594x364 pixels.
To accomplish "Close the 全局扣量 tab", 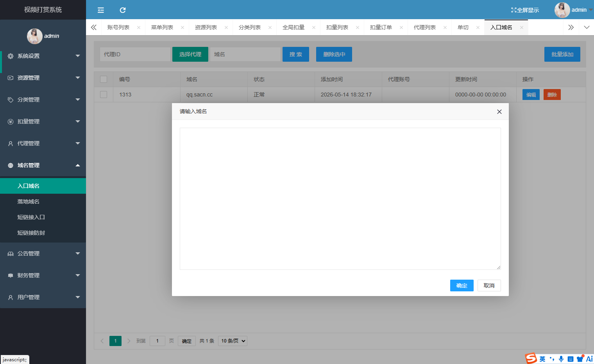I will (314, 27).
